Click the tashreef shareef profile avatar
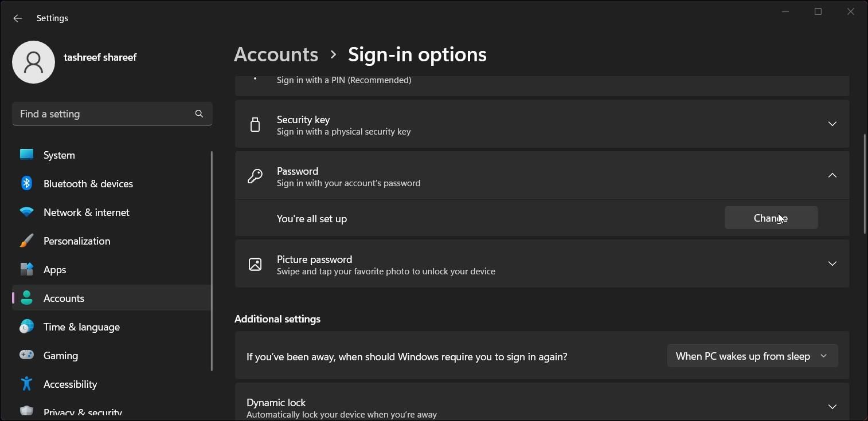Viewport: 868px width, 421px height. pos(33,62)
